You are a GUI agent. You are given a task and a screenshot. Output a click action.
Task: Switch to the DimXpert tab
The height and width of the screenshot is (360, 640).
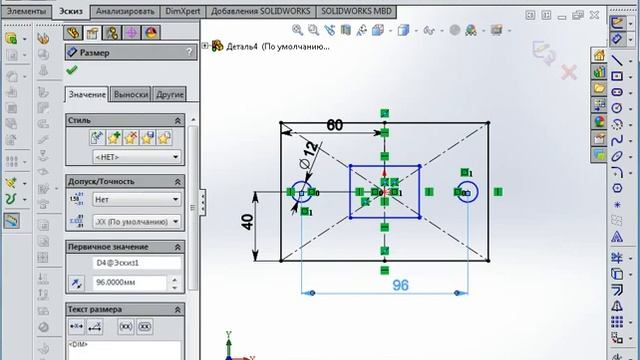click(x=182, y=11)
